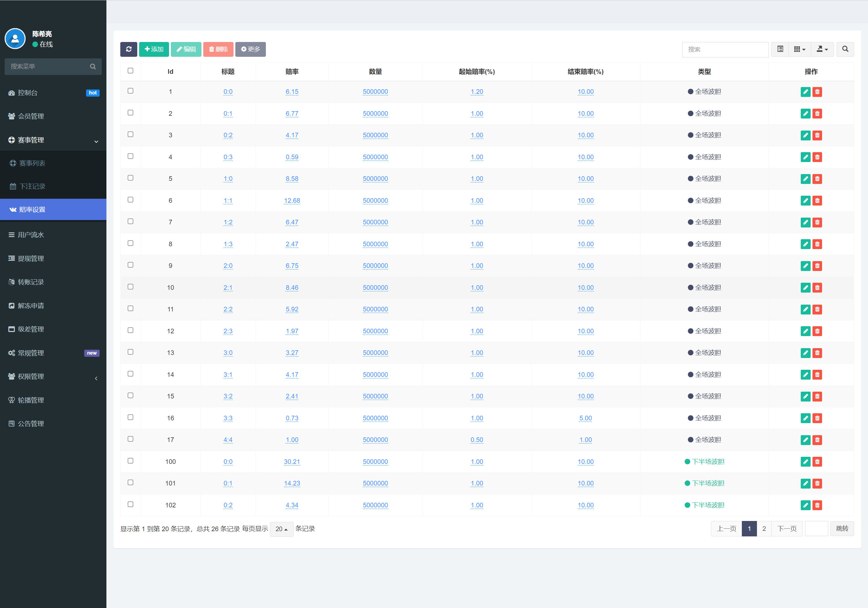868x608 pixels.
Task: Check the checkbox for row Id 3
Action: tap(130, 134)
